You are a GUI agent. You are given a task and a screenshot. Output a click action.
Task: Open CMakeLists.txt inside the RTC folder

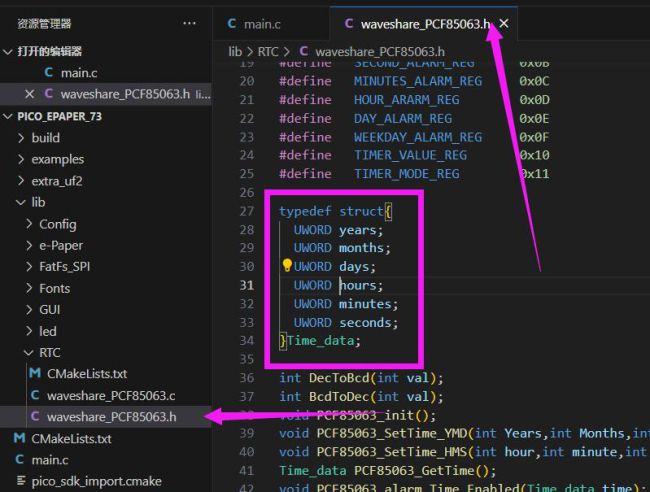point(87,374)
